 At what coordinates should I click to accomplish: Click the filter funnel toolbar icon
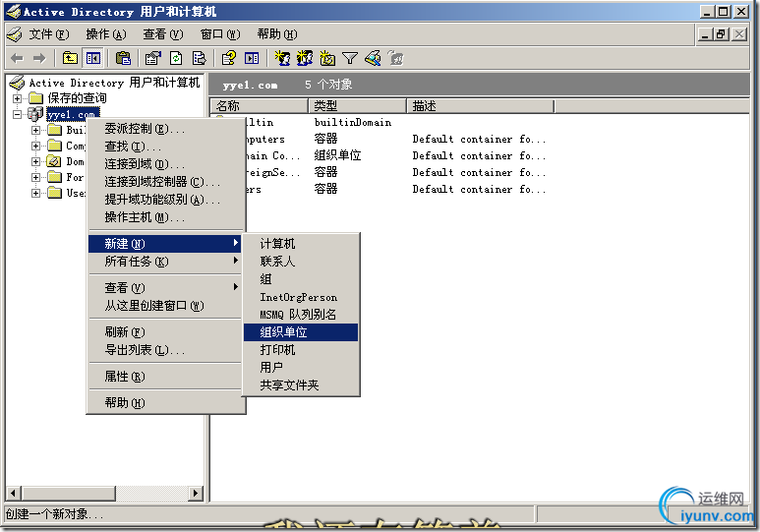[349, 59]
